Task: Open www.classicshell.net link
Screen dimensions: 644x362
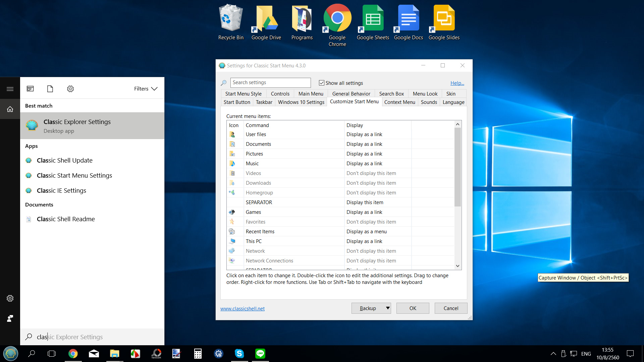Action: [242, 309]
